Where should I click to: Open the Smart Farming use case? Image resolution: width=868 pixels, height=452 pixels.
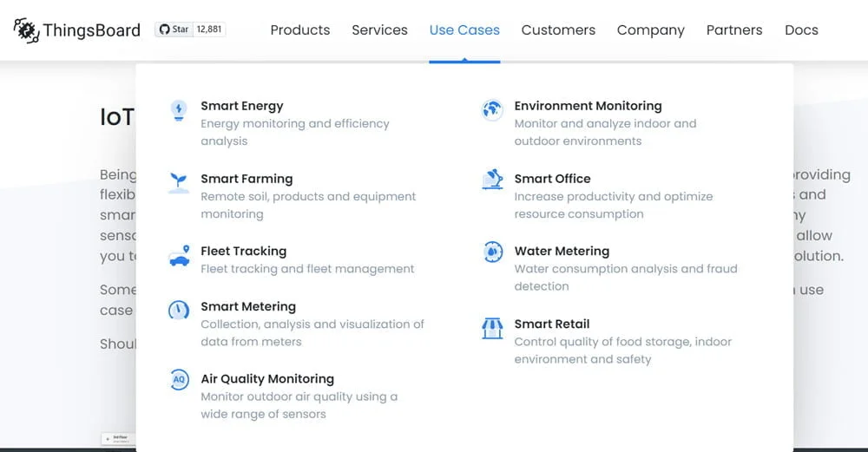tap(247, 179)
